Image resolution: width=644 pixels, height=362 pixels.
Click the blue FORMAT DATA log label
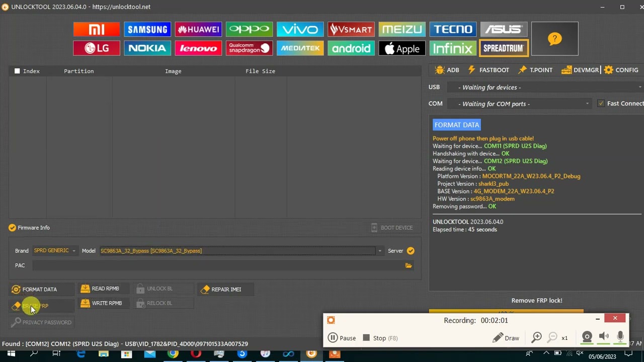(457, 125)
